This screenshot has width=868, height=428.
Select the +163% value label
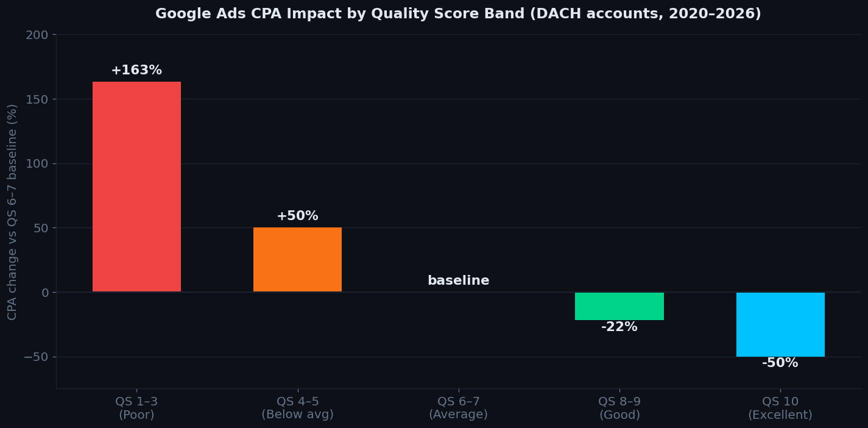pyautogui.click(x=136, y=71)
